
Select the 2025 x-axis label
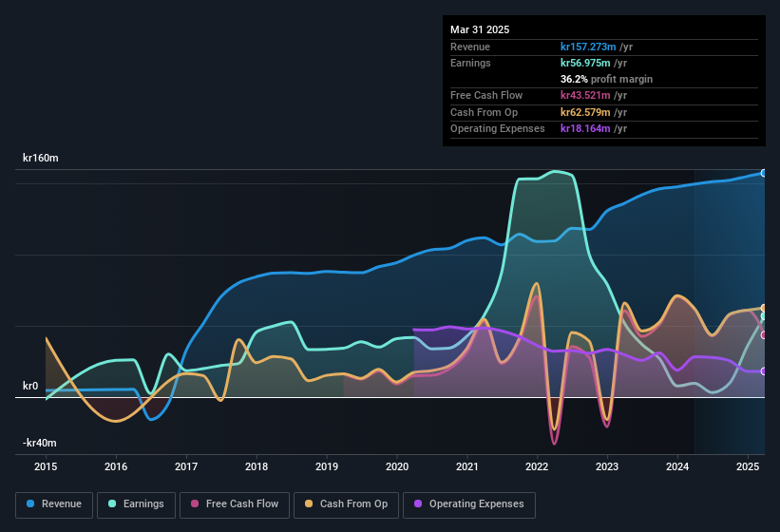pyautogui.click(x=748, y=466)
